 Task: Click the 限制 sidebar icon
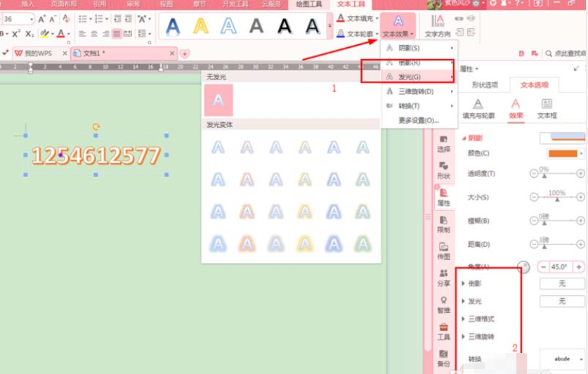point(443,224)
